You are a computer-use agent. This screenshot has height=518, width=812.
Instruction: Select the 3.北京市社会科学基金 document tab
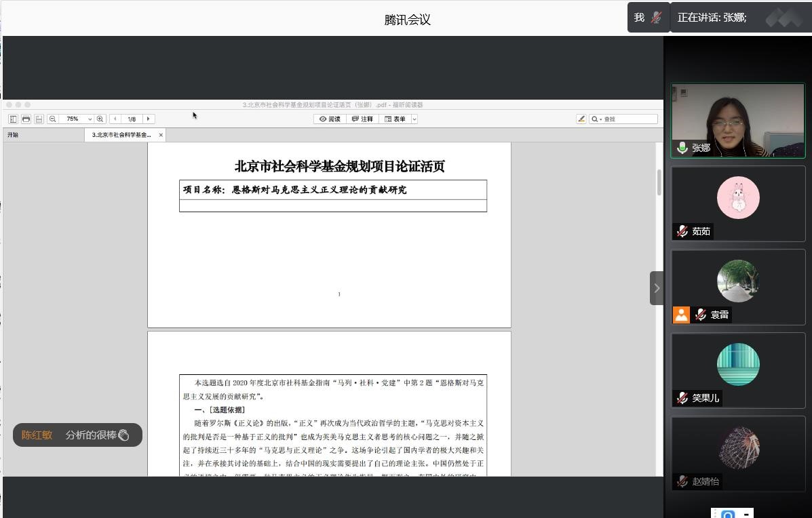[122, 135]
